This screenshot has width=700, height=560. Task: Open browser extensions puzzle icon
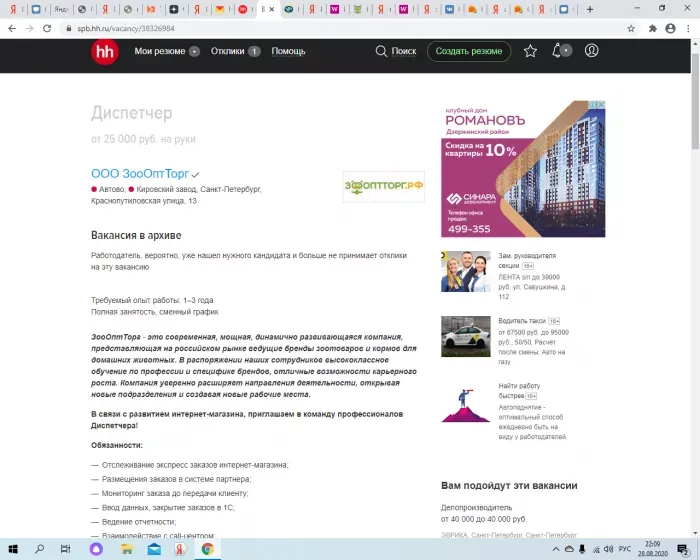click(653, 29)
